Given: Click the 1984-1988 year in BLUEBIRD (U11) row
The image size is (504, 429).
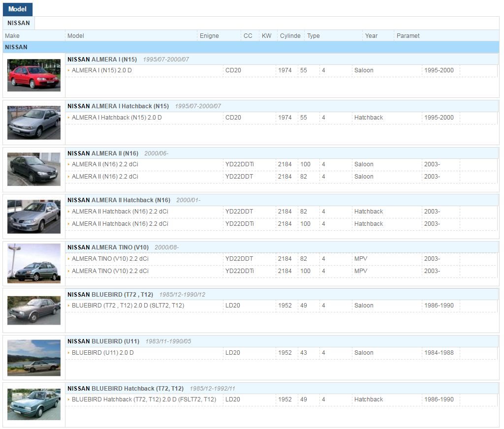Looking at the screenshot, I should click(439, 353).
